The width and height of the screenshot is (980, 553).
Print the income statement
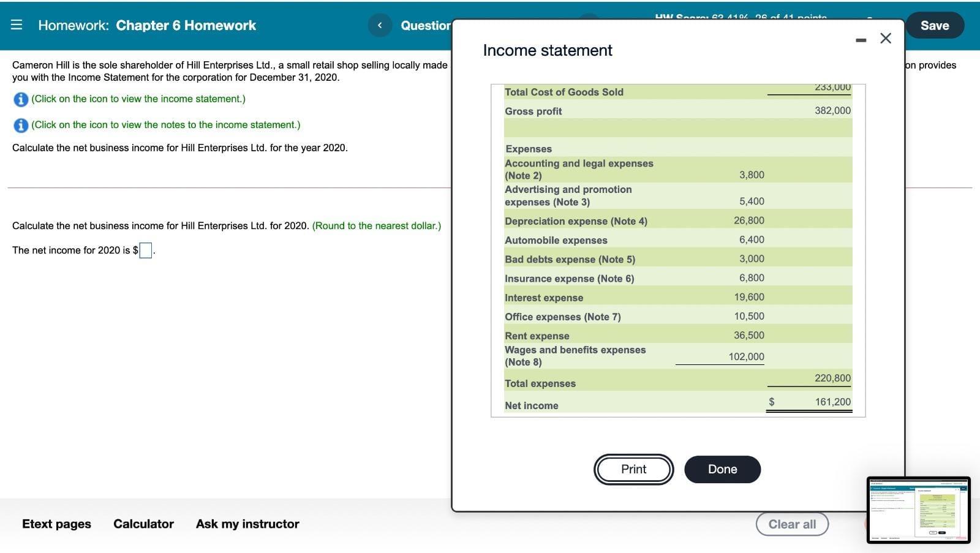pos(633,469)
